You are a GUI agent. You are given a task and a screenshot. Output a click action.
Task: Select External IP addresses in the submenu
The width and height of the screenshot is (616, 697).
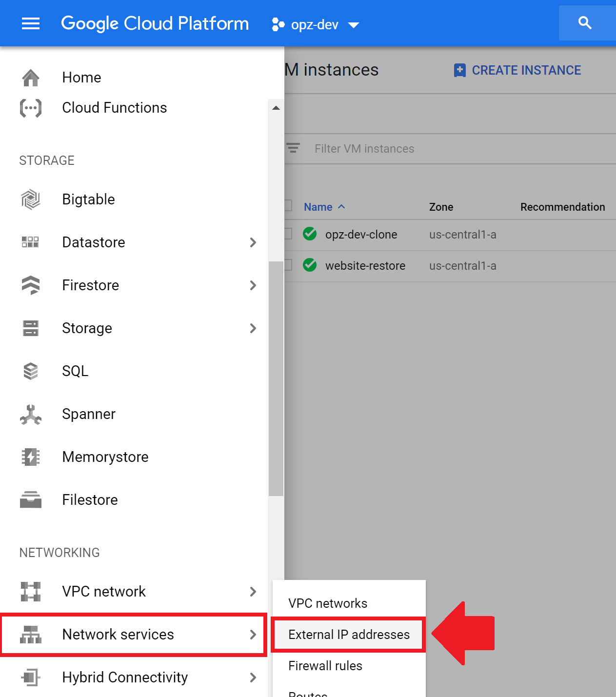pos(349,635)
